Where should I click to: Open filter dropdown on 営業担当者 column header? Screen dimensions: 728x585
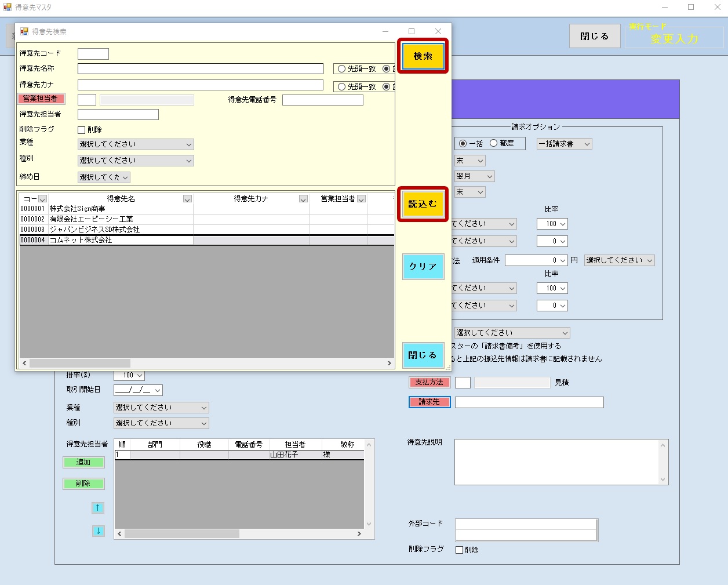(361, 199)
